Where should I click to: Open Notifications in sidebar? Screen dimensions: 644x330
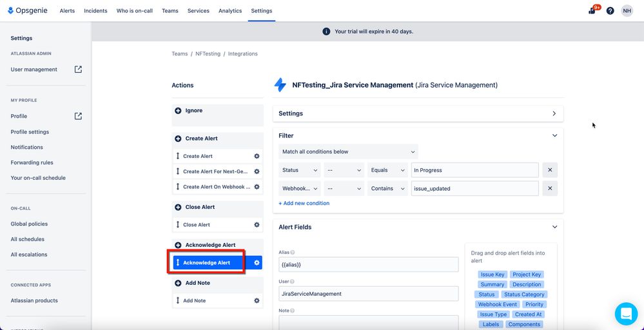click(x=26, y=147)
